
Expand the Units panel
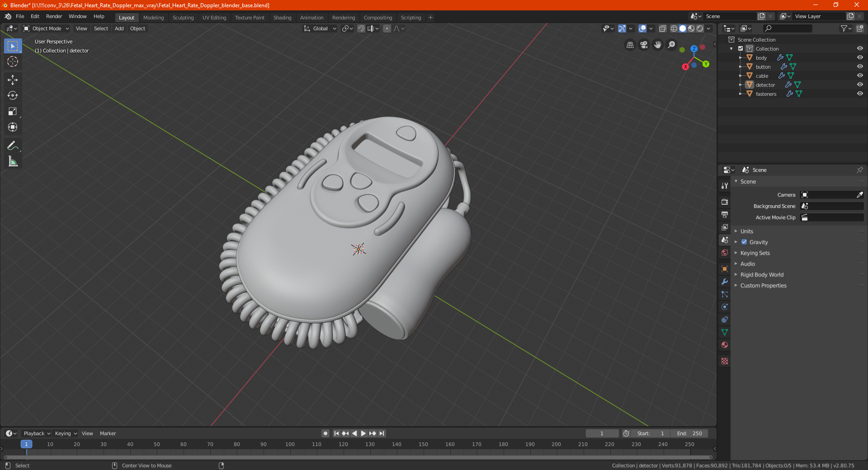[747, 231]
